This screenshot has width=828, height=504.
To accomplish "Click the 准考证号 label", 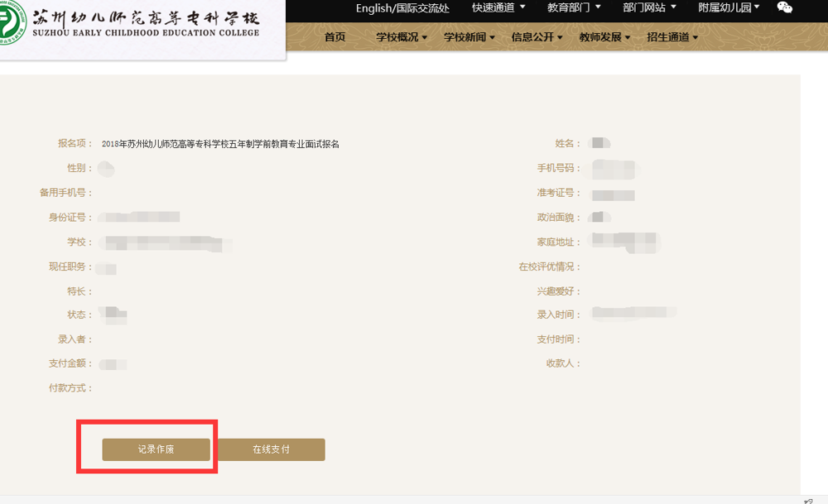I will tap(559, 193).
